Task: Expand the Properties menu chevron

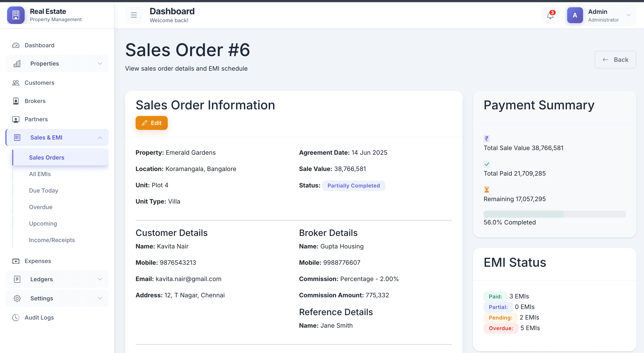Action: click(100, 64)
